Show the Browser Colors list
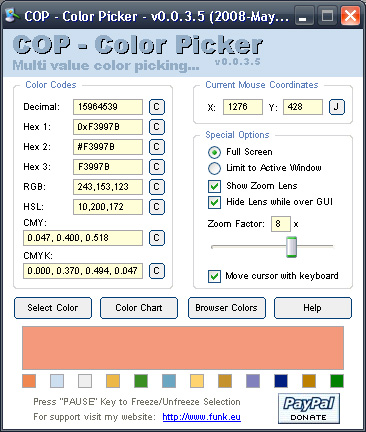 click(227, 308)
